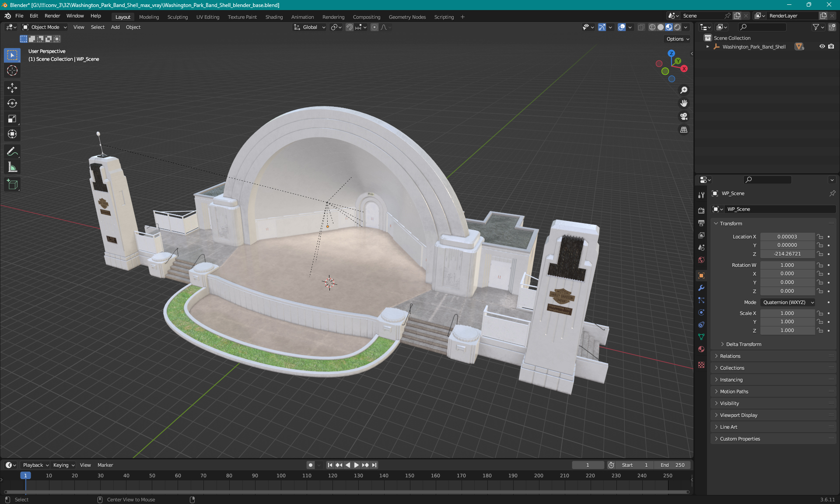Screen dimensions: 840x504
Task: Switch to wireframe viewport shading
Action: [652, 27]
